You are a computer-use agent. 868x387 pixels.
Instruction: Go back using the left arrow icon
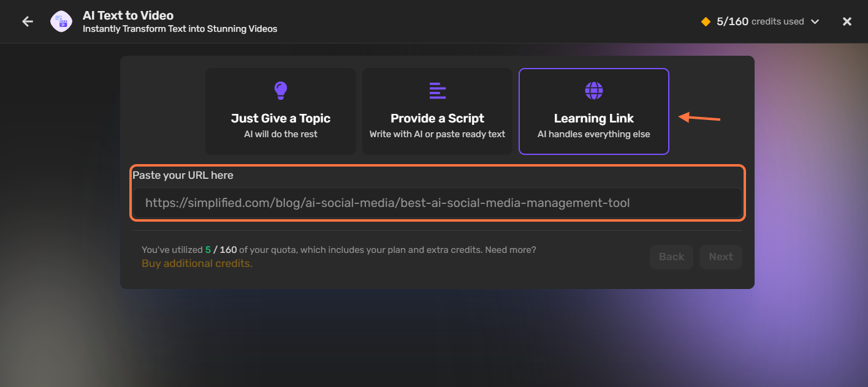28,21
